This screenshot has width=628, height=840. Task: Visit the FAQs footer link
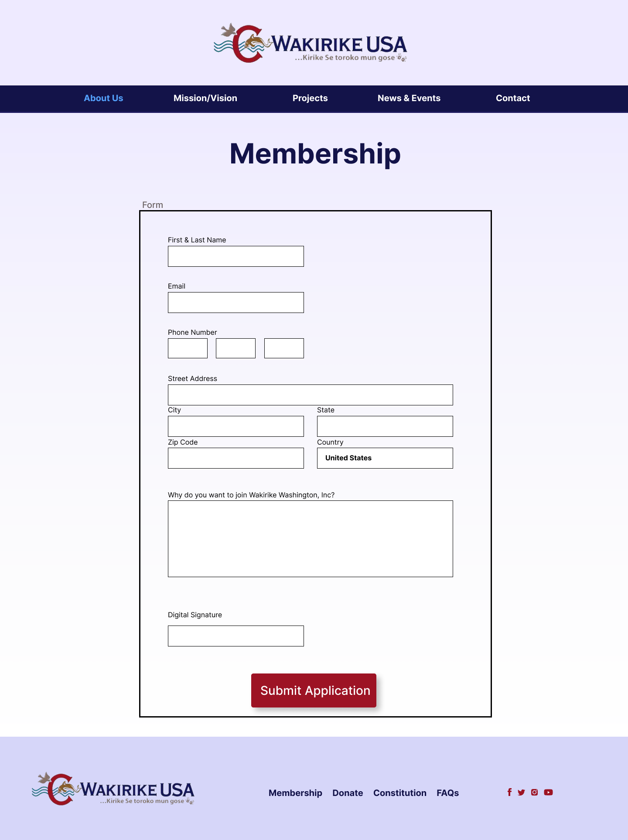(x=448, y=793)
